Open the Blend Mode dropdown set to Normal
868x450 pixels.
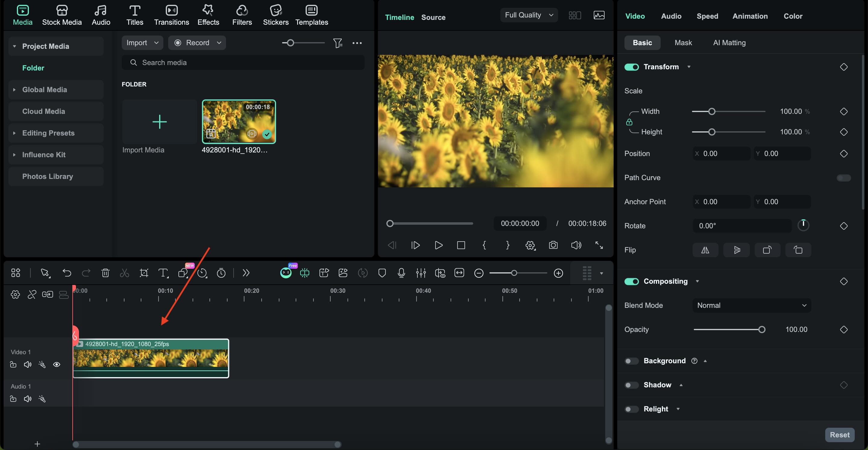[x=752, y=305]
